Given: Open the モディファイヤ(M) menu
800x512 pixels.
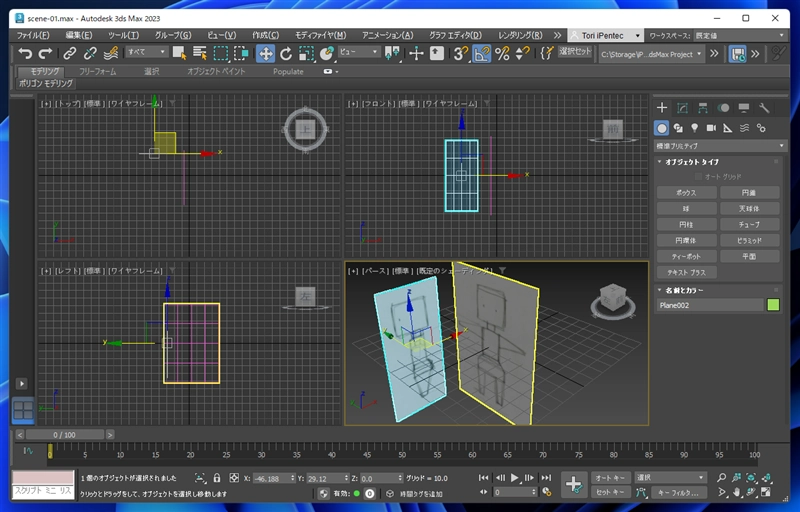Looking at the screenshot, I should (x=320, y=35).
